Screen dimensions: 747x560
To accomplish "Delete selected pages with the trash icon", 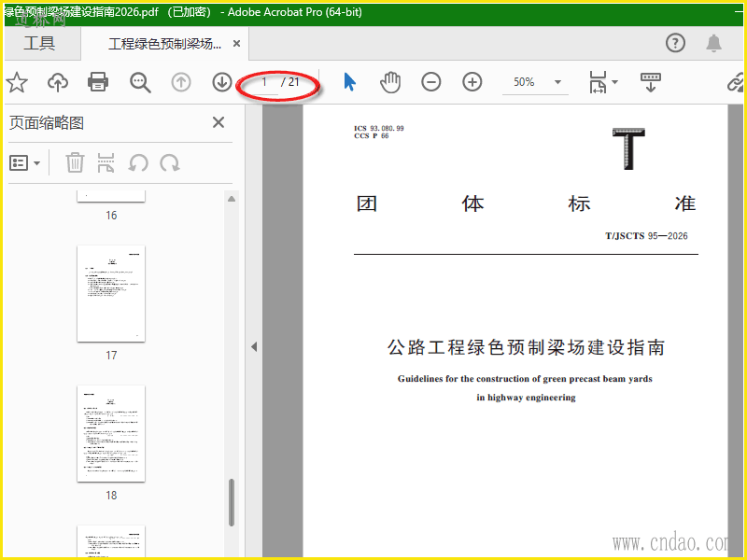I will (x=75, y=162).
